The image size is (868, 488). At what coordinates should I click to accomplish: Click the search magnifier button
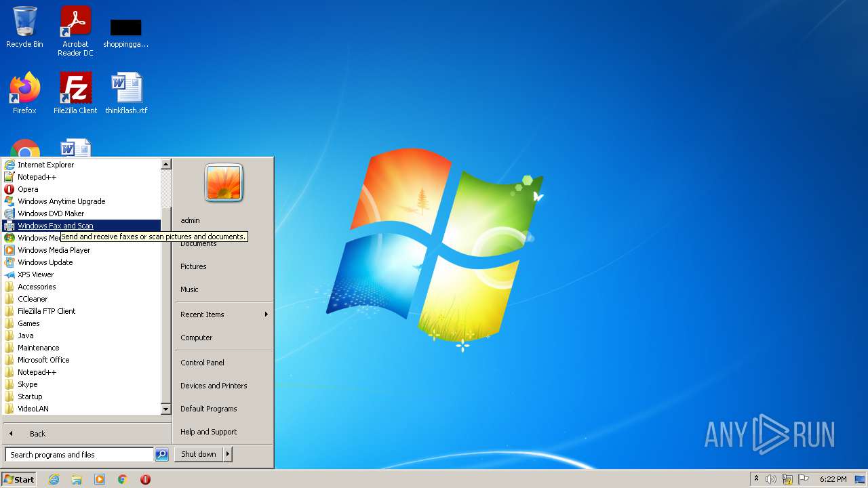[x=161, y=455]
